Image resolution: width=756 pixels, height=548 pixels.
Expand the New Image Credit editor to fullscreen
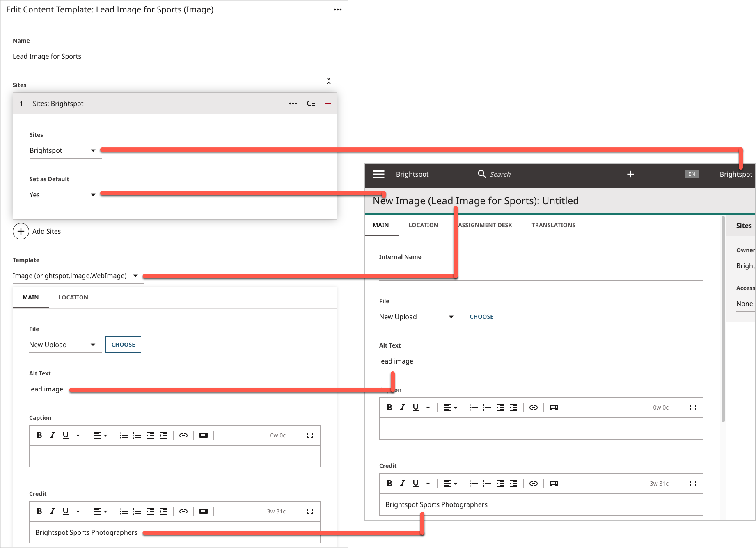pyautogui.click(x=693, y=484)
